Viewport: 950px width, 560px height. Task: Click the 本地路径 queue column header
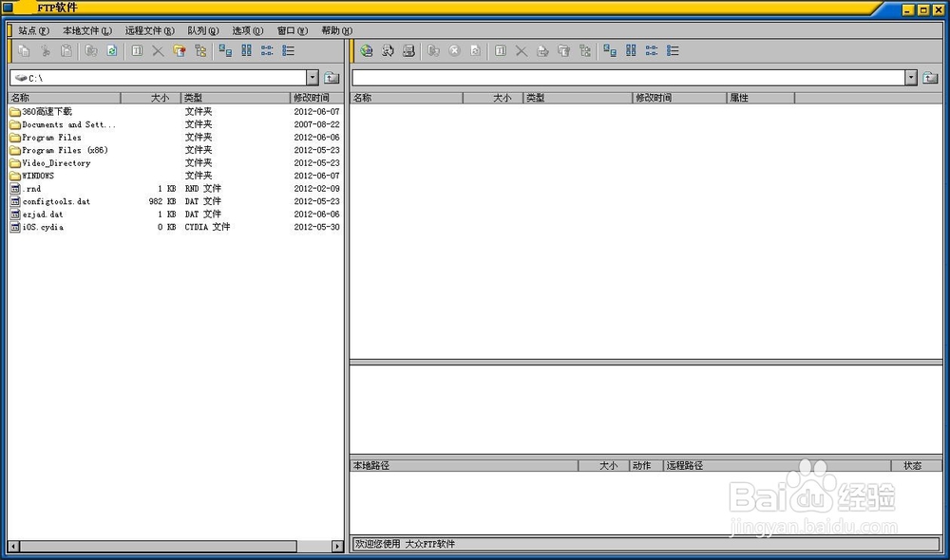tap(465, 465)
